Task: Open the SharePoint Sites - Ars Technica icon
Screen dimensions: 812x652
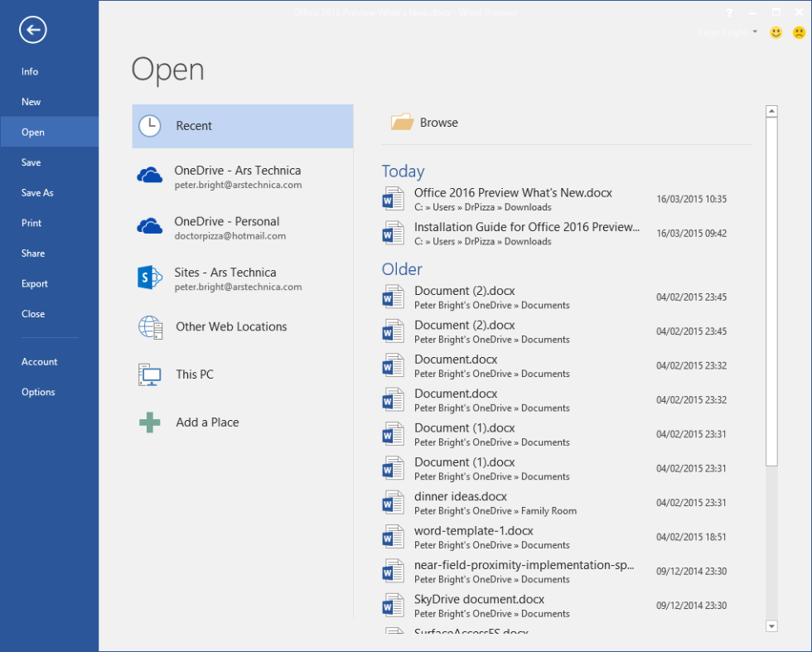Action: (x=150, y=277)
